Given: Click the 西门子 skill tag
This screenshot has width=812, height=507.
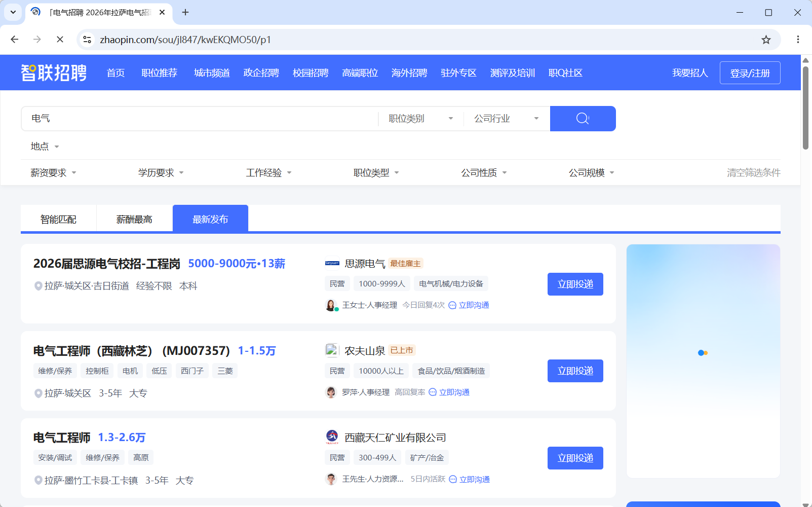Looking at the screenshot, I should tap(192, 371).
